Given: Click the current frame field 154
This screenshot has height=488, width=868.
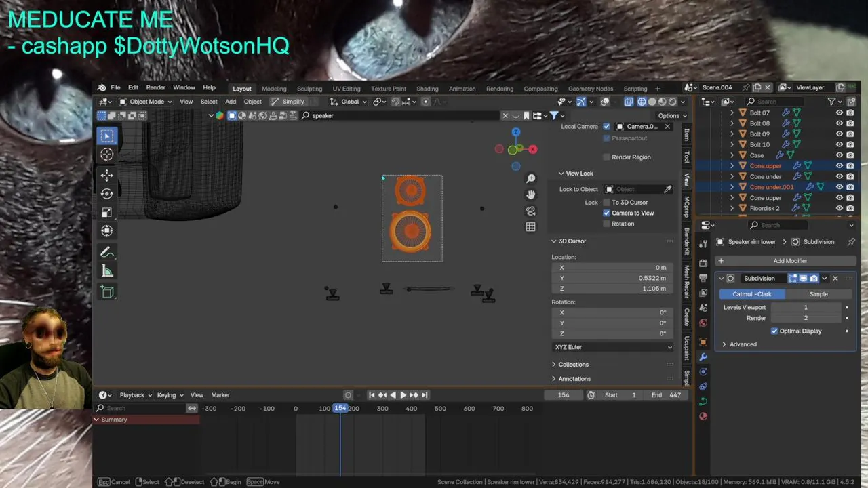Looking at the screenshot, I should (x=564, y=395).
